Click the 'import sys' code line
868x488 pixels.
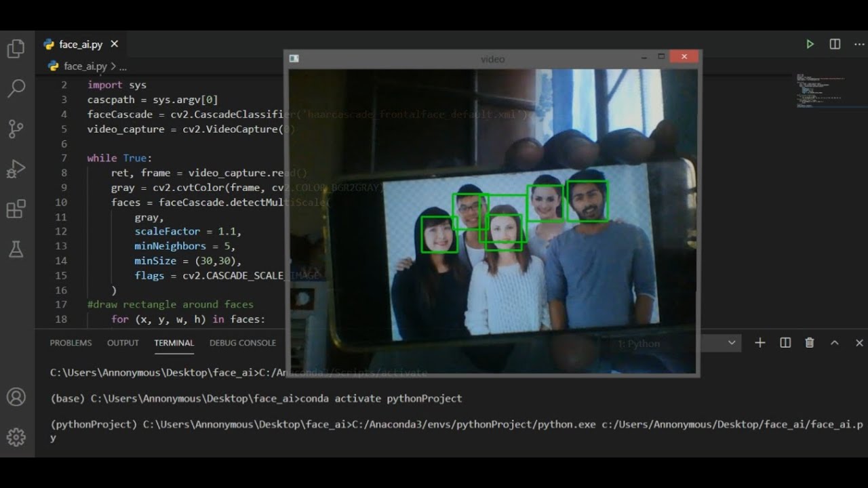[x=117, y=85]
